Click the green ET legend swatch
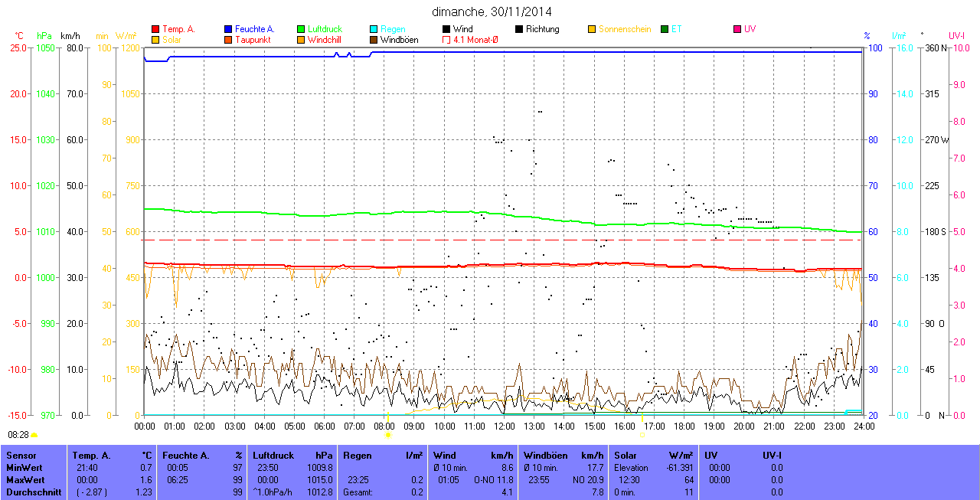 [x=665, y=29]
